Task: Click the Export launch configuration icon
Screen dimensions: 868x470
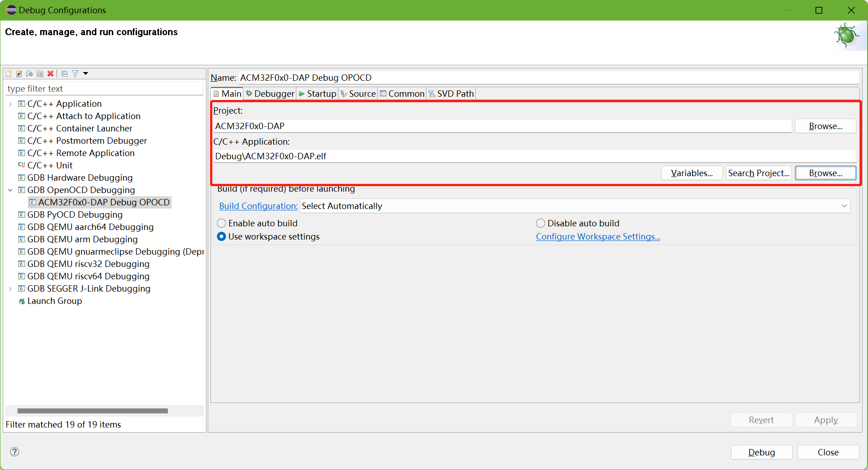Action: pyautogui.click(x=30, y=73)
